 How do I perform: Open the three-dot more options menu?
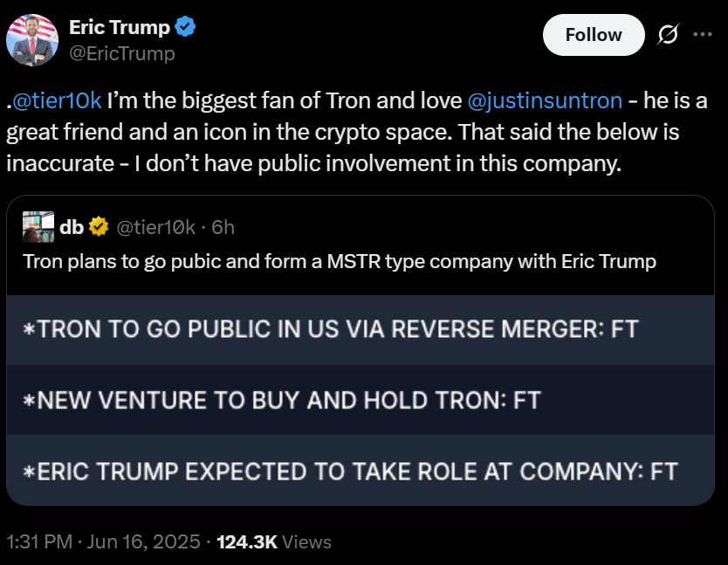point(702,35)
